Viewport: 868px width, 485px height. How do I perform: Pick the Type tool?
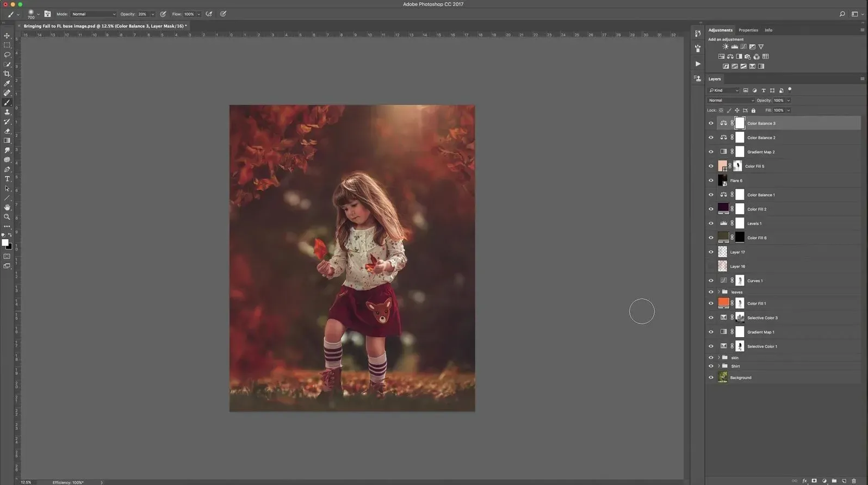(x=7, y=179)
